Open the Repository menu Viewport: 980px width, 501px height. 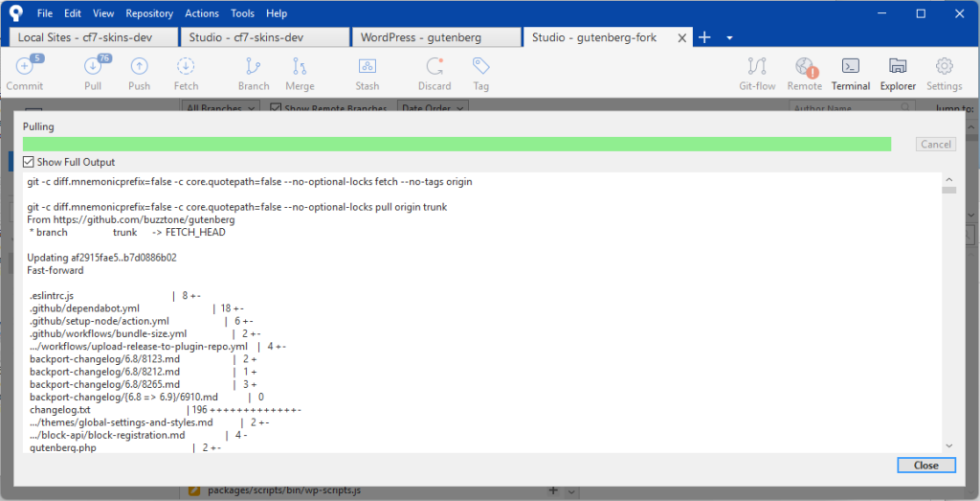[149, 13]
